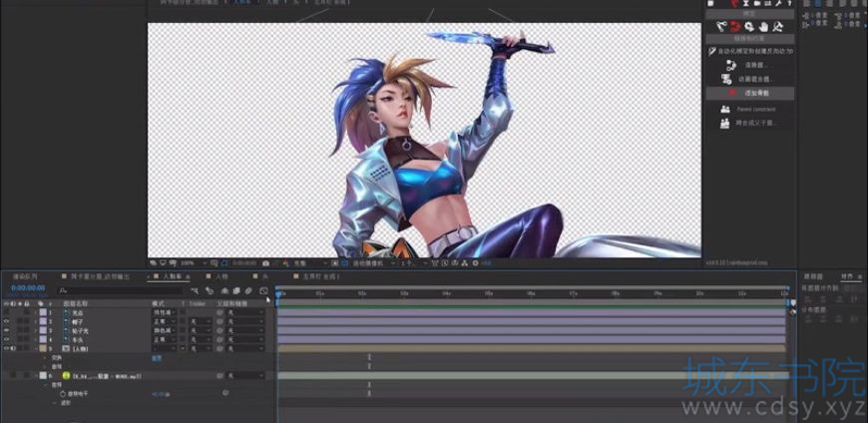Click the hand icon in Duik rigging row
The height and width of the screenshot is (423, 868).
tap(763, 26)
